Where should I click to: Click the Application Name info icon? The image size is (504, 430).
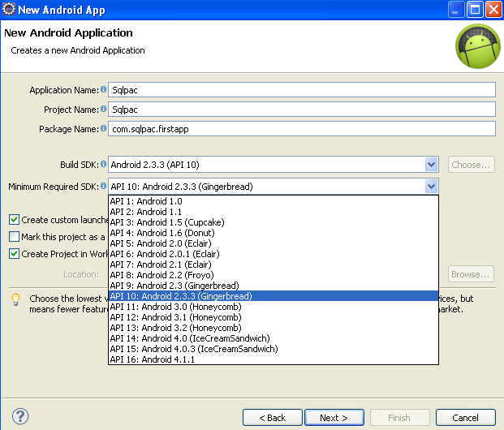[x=103, y=89]
